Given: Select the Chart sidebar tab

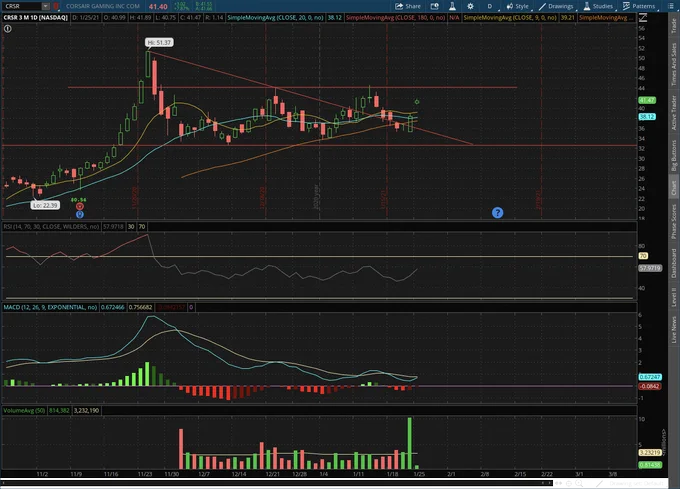Looking at the screenshot, I should pyautogui.click(x=673, y=187).
